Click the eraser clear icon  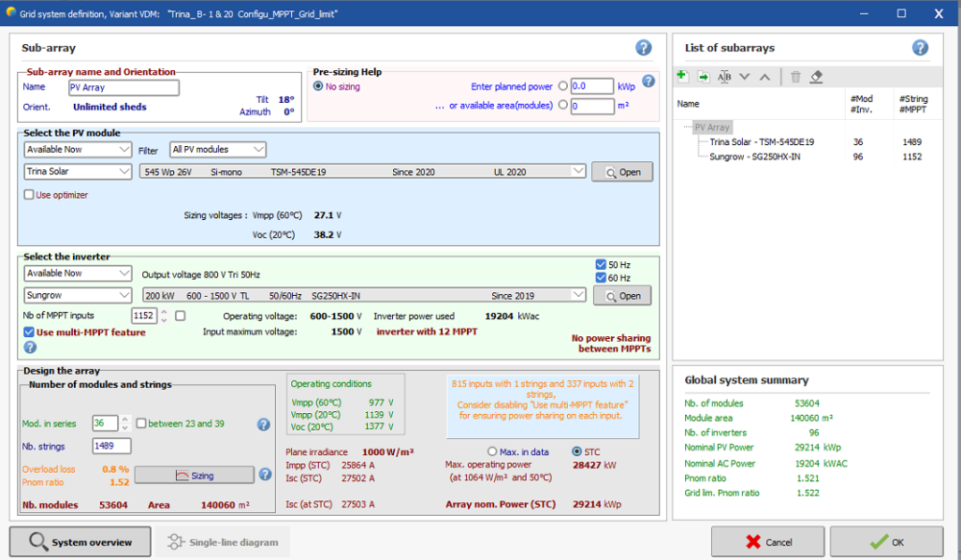click(817, 77)
